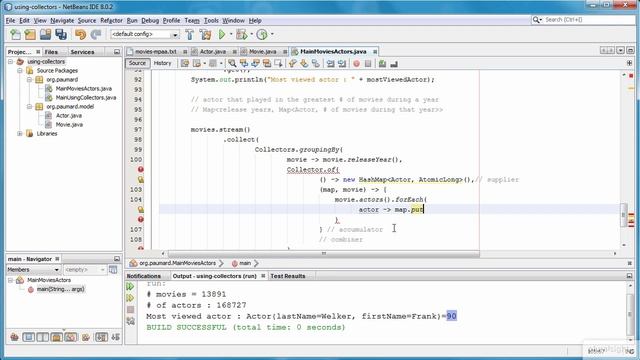The height and width of the screenshot is (360, 640).
Task: Toggle Show Static Members filter in Navigator
Action: [x=42, y=337]
